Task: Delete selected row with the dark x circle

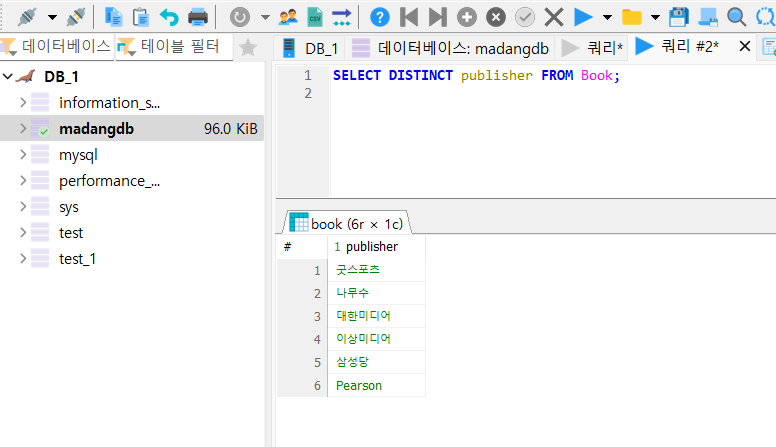Action: (x=496, y=17)
